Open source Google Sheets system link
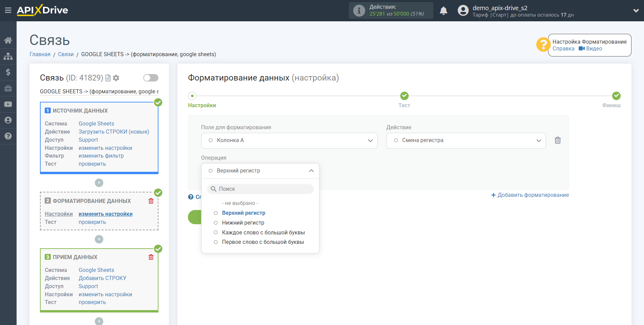 [96, 123]
